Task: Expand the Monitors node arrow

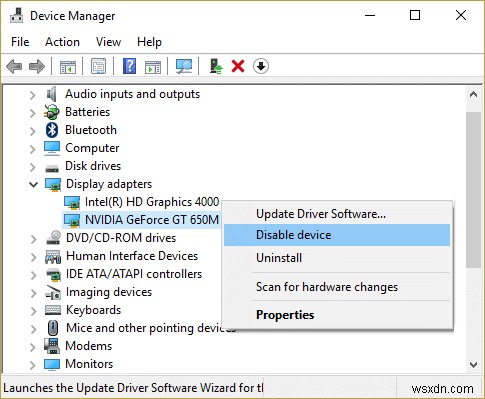Action: (32, 365)
